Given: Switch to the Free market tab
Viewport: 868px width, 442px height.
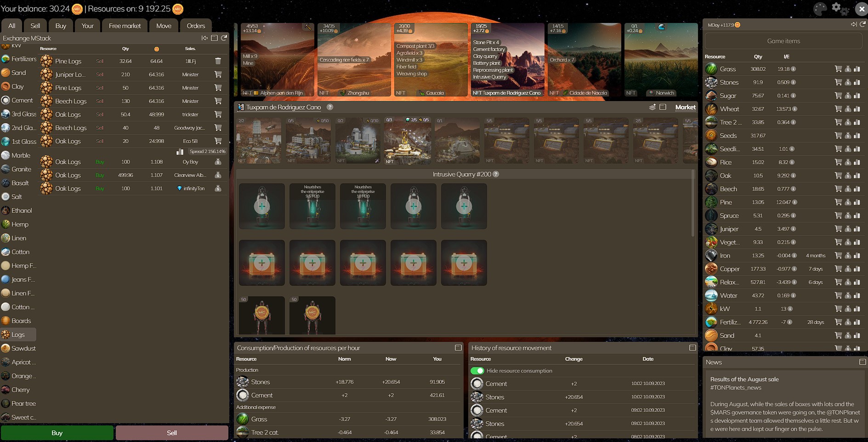Looking at the screenshot, I should pos(125,26).
